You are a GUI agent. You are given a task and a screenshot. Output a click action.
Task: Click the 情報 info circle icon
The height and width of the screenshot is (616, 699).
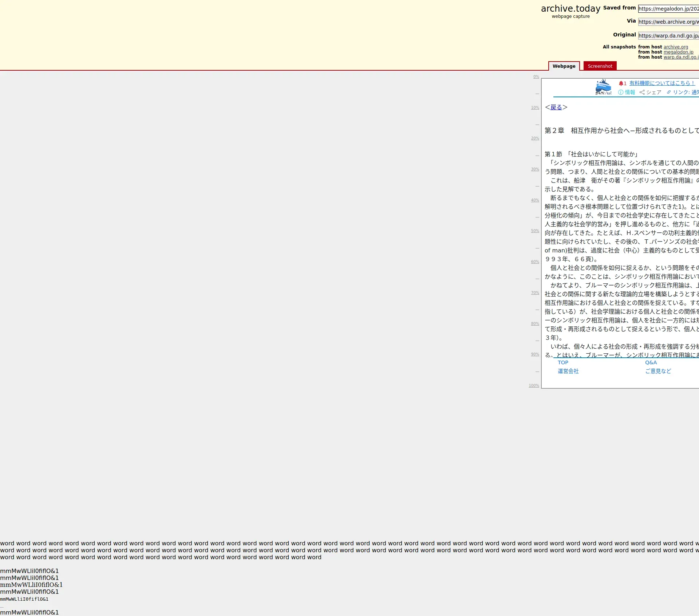tap(621, 93)
